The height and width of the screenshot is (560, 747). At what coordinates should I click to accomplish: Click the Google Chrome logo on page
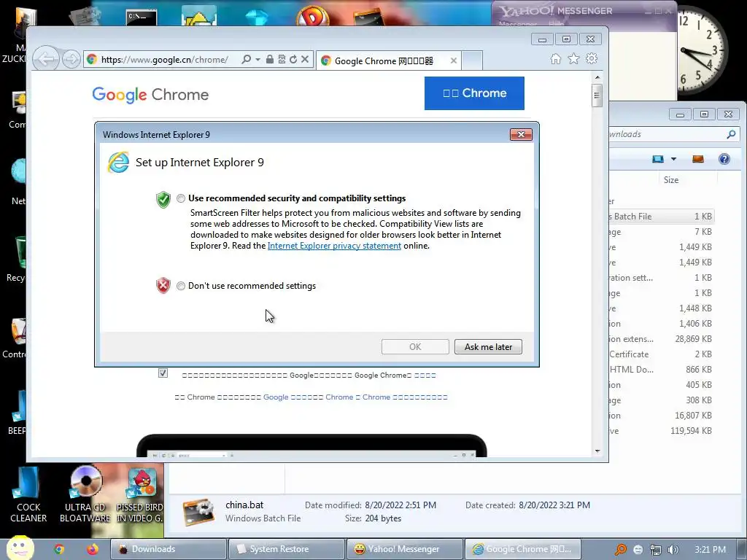[150, 95]
